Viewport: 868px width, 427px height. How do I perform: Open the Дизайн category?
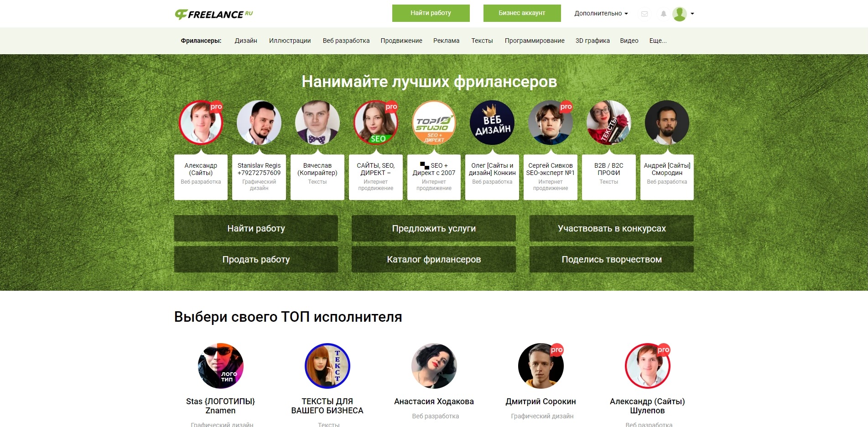point(246,41)
